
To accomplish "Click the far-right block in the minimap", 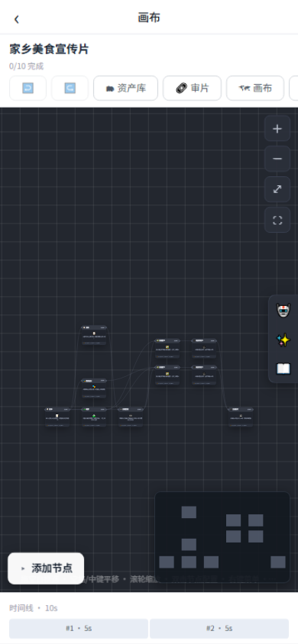I will tap(278, 562).
